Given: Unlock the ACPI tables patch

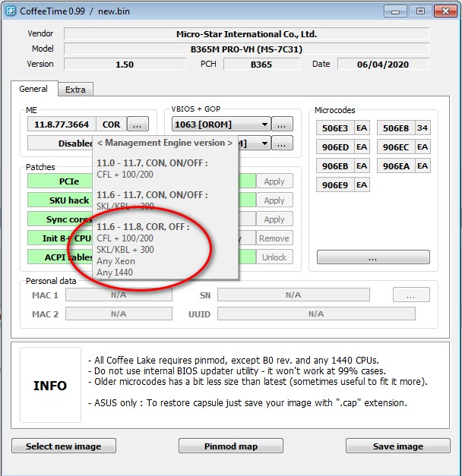Looking at the screenshot, I should point(274,257).
